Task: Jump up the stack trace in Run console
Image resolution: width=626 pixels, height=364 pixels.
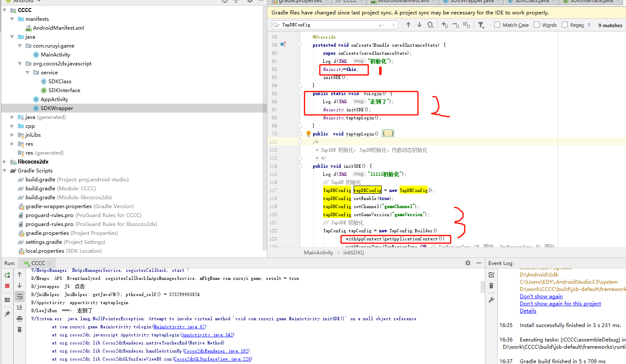Action: click(20, 275)
